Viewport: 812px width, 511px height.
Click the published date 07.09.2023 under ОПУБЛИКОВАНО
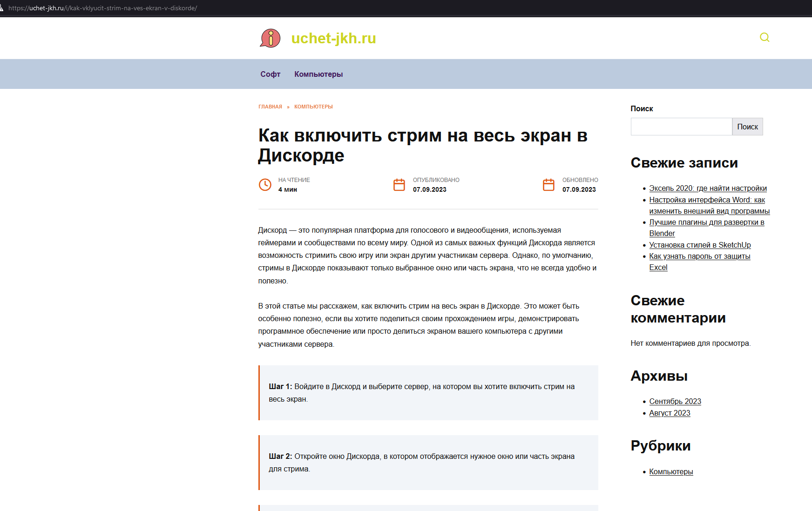tap(429, 189)
